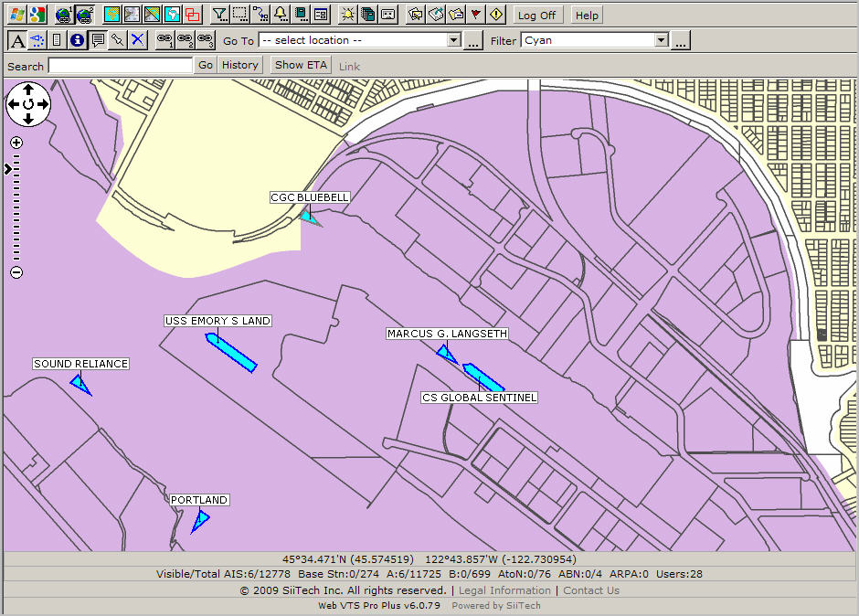Open the bell alarm settings icon
859x616 pixels.
click(x=281, y=15)
